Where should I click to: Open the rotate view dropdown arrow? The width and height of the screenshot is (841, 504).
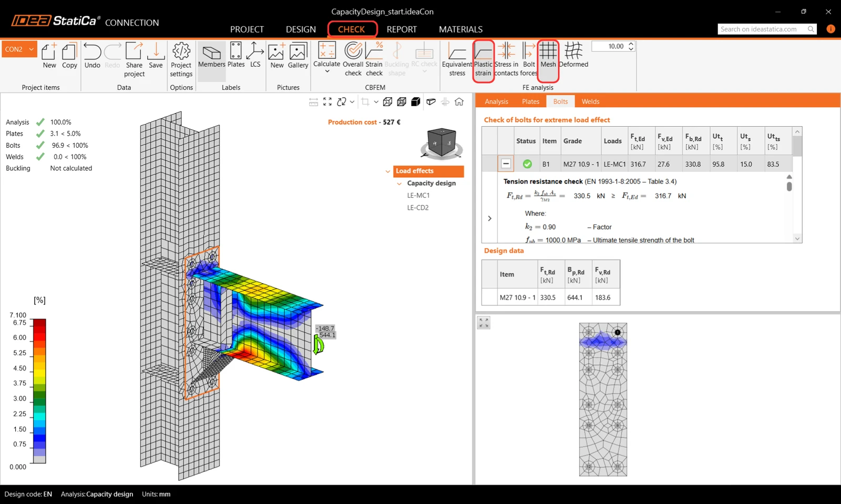[x=352, y=102]
